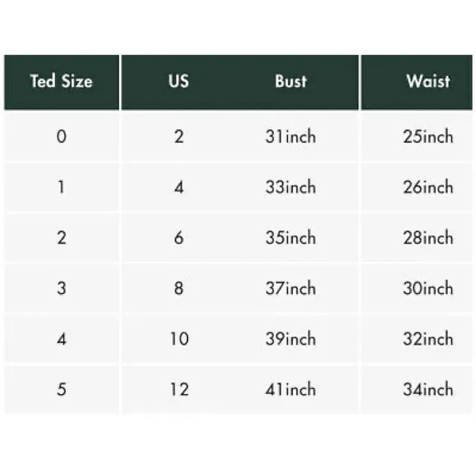Screen dimensions: 476x476
Task: Select the 31inch bust value
Action: click(291, 136)
